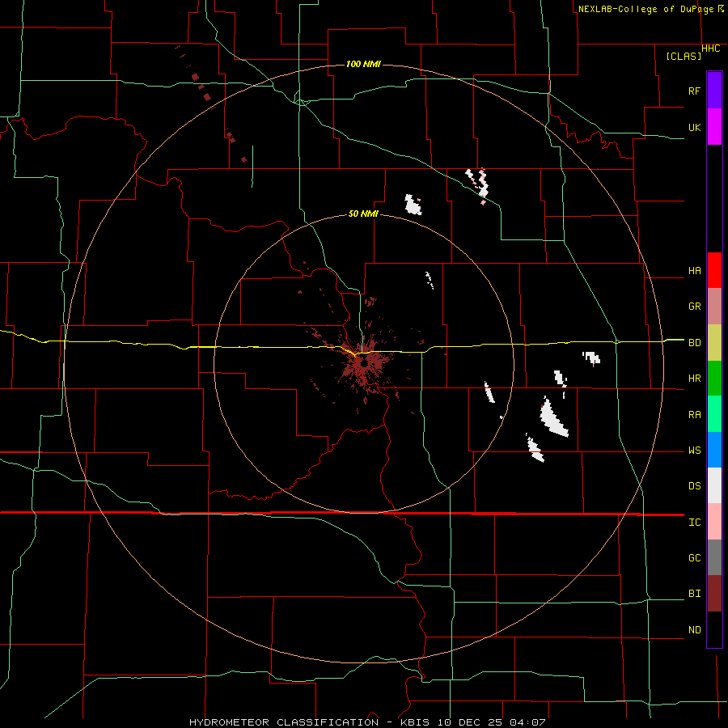Viewport: 728px width, 728px height.
Task: Click the 'HYDROMETEOR CLASSIFICATION - KBIS' title text
Action: point(309,722)
